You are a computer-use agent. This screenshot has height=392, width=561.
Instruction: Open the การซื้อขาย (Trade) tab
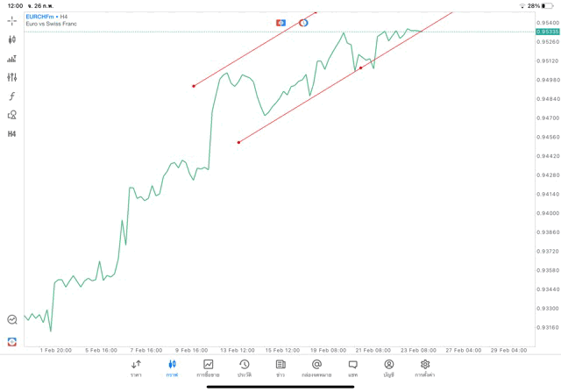tap(208, 367)
